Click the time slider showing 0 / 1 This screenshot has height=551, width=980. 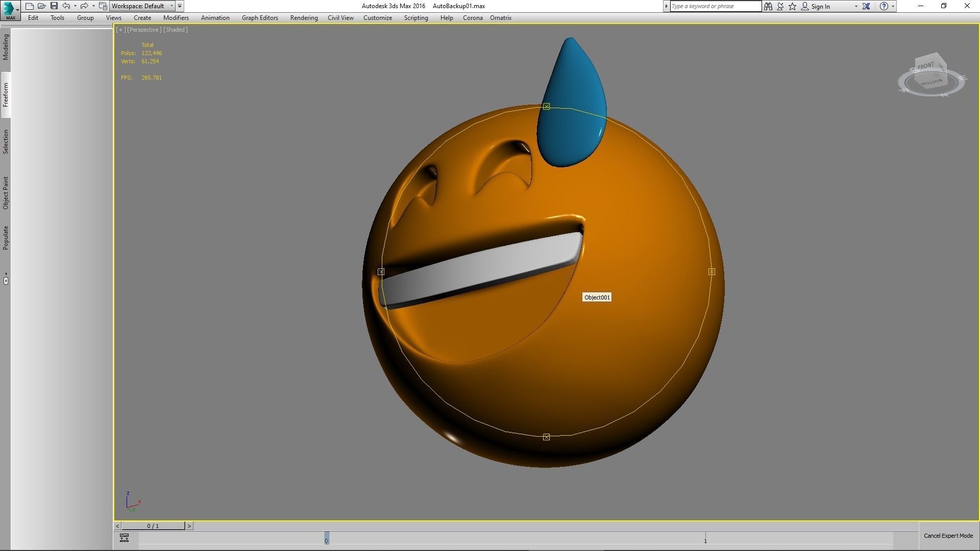click(x=153, y=526)
